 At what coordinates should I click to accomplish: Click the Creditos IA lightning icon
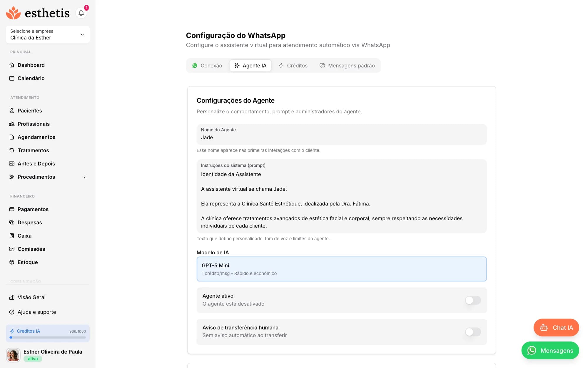(x=12, y=331)
